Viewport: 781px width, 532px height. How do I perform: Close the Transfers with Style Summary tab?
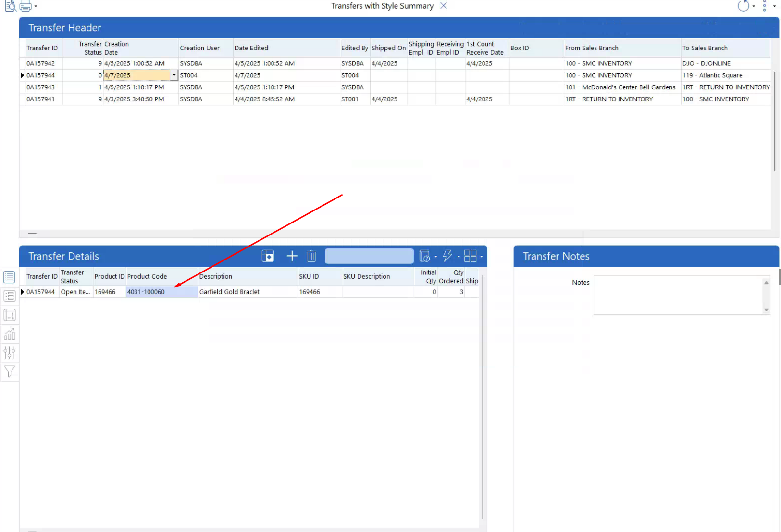point(444,6)
